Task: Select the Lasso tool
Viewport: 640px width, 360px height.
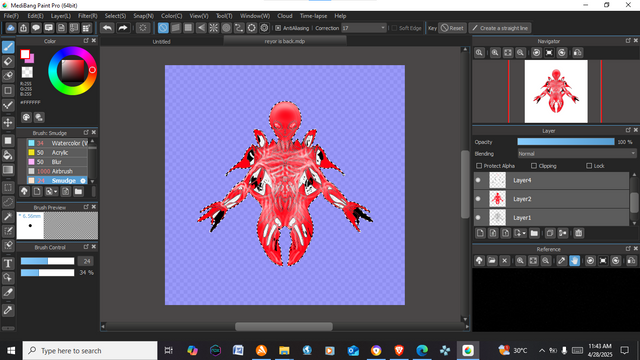Action: 8,202
